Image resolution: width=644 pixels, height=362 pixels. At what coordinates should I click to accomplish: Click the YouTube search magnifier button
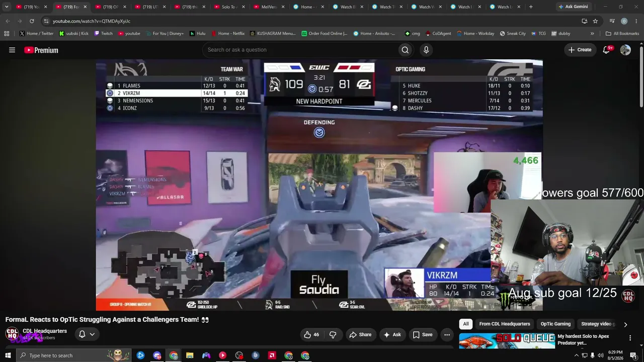coord(405,50)
